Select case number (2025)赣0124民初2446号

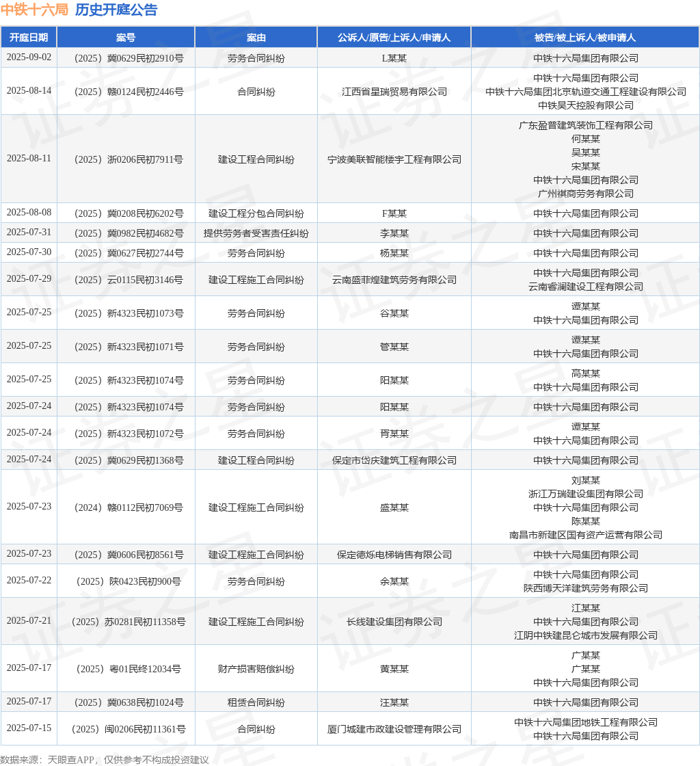[x=129, y=92]
